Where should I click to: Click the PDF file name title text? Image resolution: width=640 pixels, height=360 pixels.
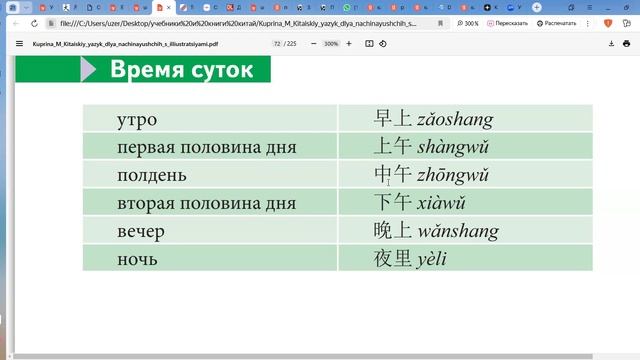pyautogui.click(x=125, y=44)
